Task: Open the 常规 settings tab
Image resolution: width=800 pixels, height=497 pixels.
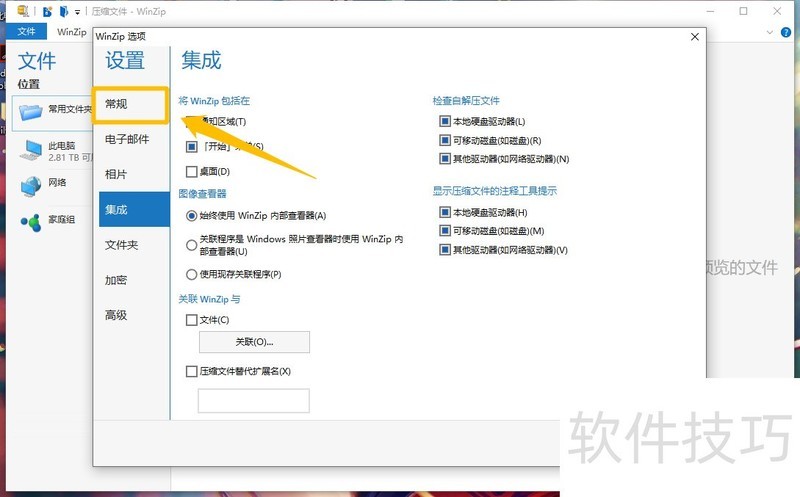Action: tap(131, 104)
